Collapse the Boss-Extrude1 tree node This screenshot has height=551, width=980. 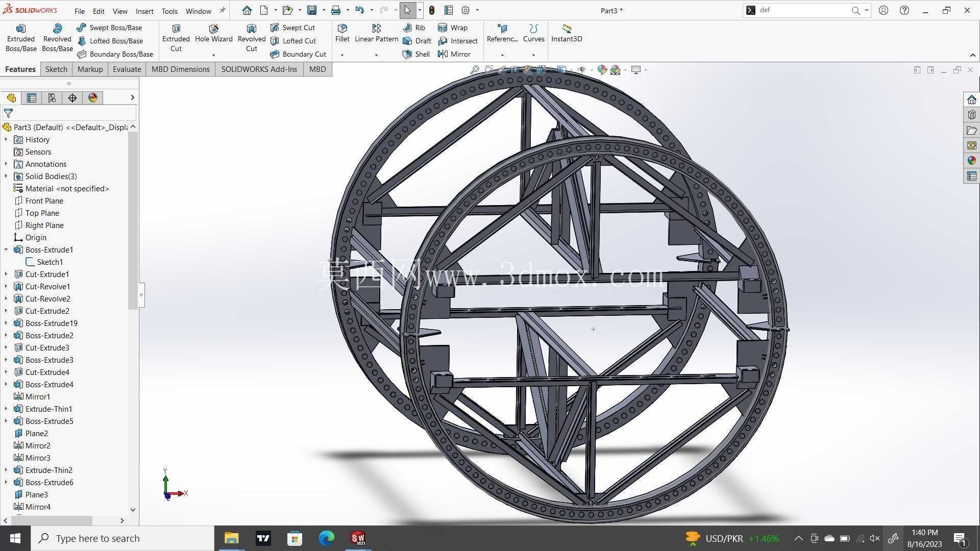[x=6, y=249]
